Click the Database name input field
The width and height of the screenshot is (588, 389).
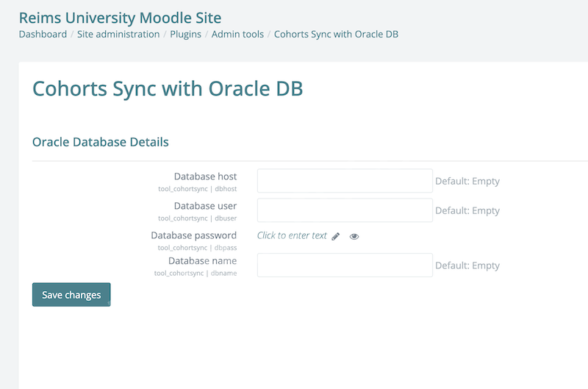point(345,265)
